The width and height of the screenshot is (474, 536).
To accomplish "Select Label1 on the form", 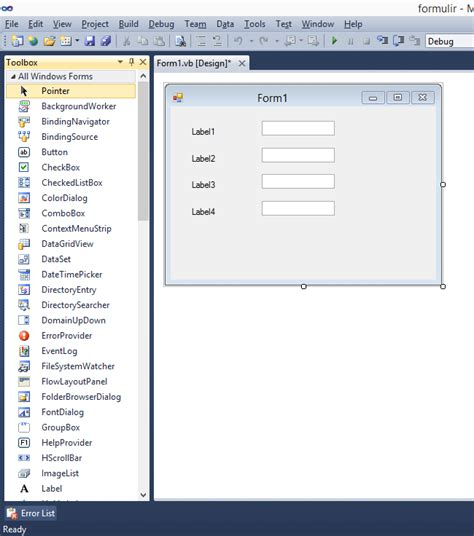I will coord(203,132).
